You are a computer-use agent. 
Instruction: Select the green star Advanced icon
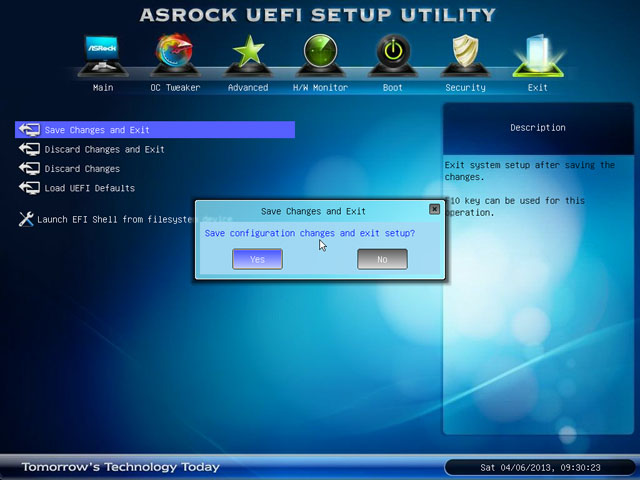[x=247, y=55]
